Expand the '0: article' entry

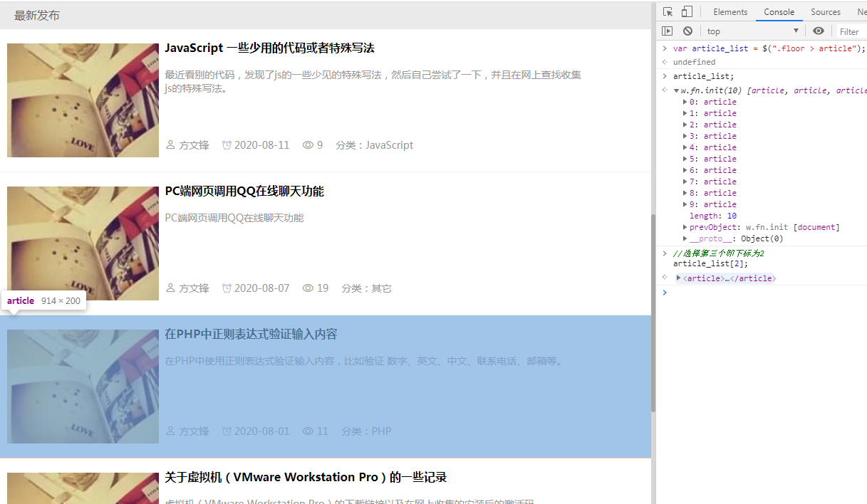(685, 102)
